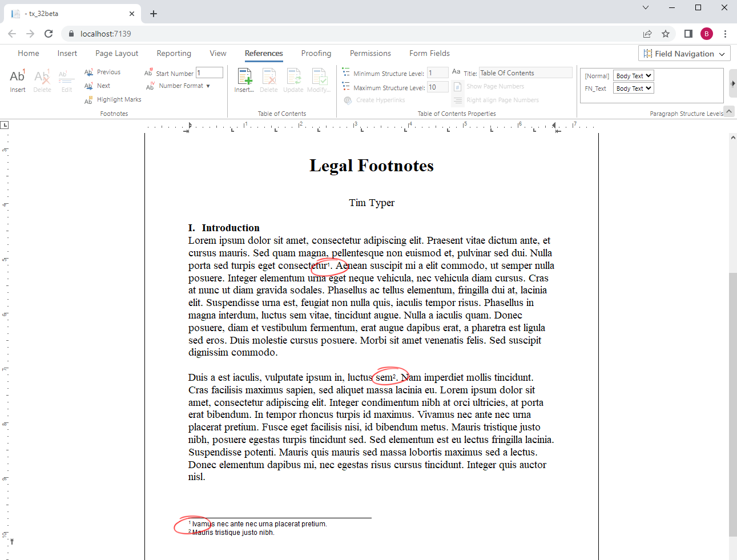Go back in browser history

pos(12,34)
